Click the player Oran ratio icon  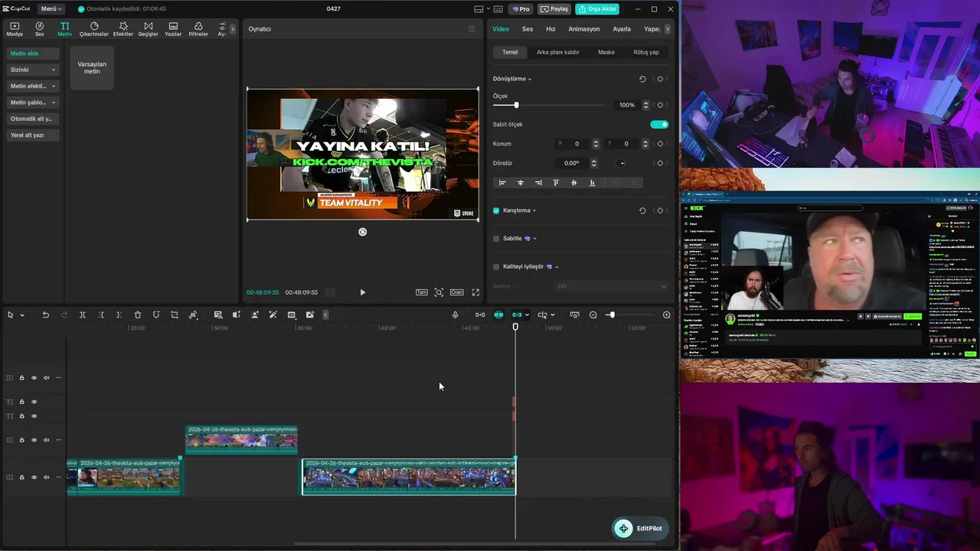tap(456, 292)
